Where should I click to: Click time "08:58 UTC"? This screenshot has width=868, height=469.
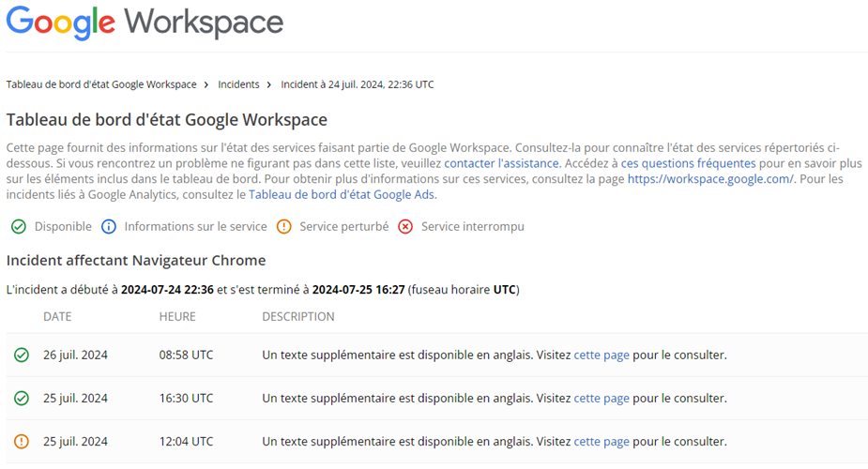pos(186,356)
